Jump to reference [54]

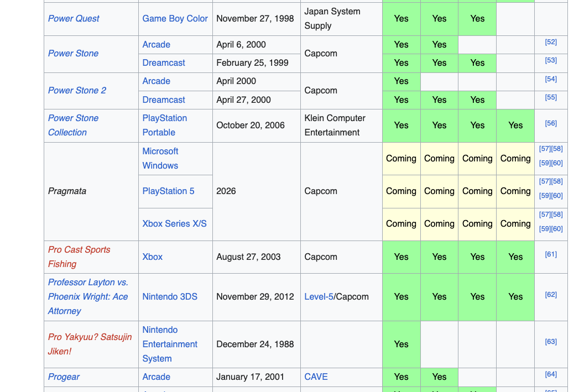(551, 79)
